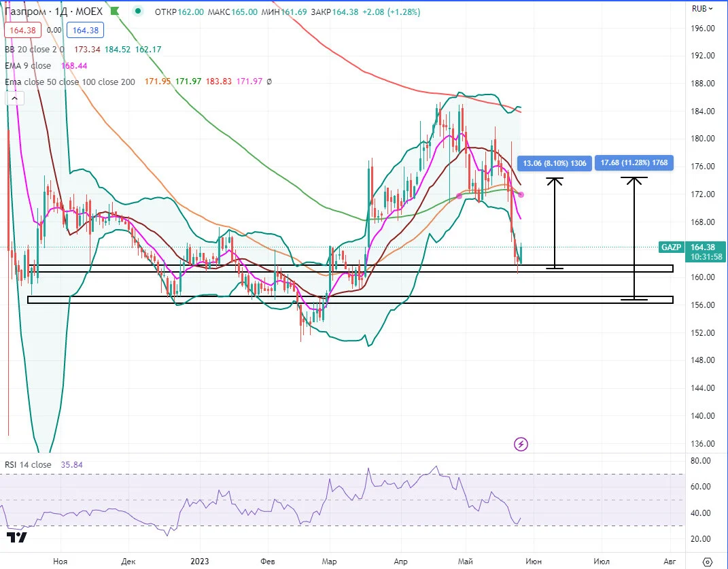Click the EMA 9 value 168.44
728x569 pixels.
pos(74,65)
